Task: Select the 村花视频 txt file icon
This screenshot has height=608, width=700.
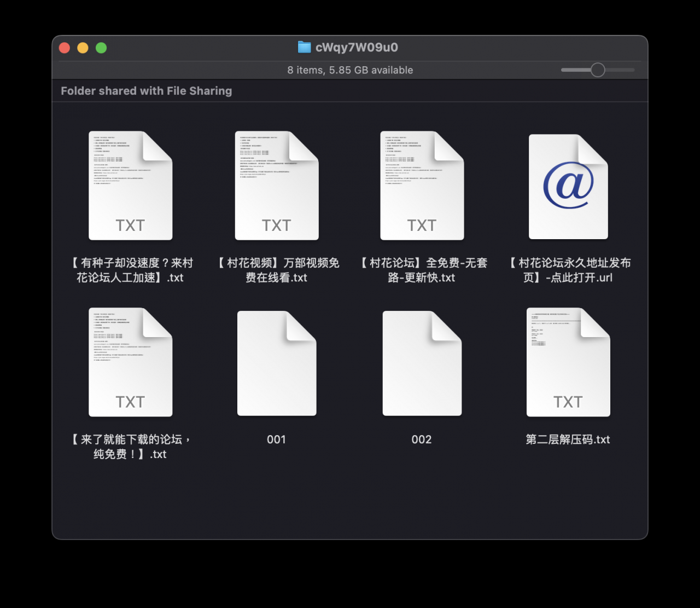Action: coord(276,186)
